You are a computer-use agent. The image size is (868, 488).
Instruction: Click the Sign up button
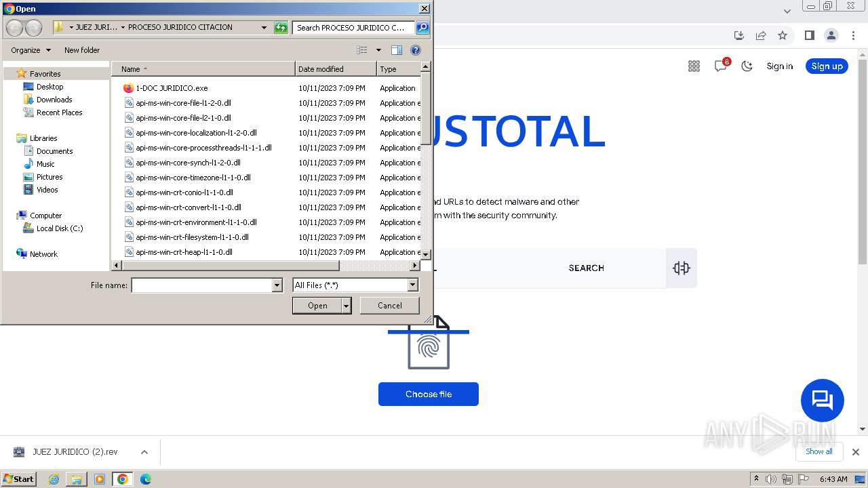coord(827,66)
